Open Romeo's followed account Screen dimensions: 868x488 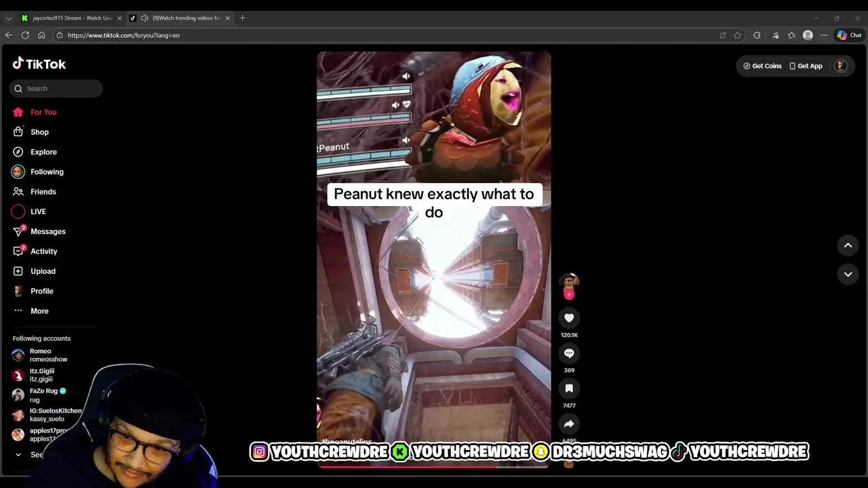tap(47, 355)
